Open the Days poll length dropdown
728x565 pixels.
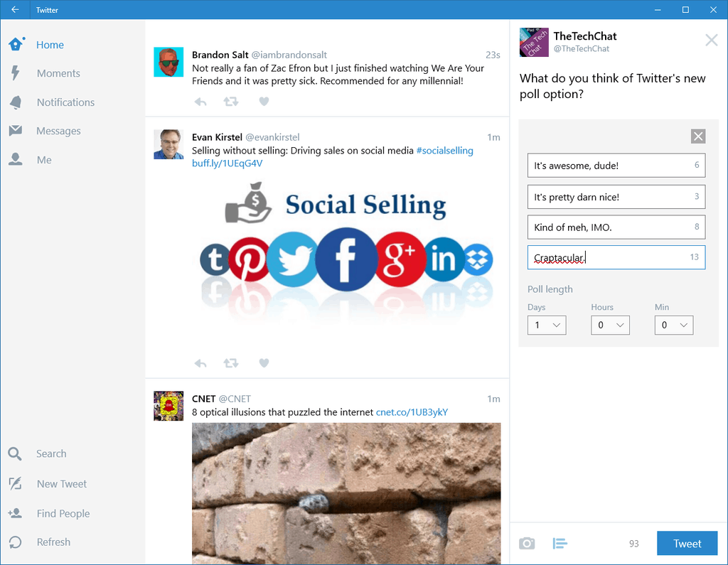547,325
